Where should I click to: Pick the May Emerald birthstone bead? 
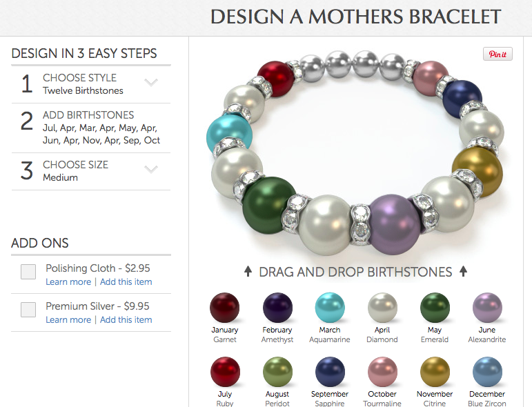click(435, 307)
